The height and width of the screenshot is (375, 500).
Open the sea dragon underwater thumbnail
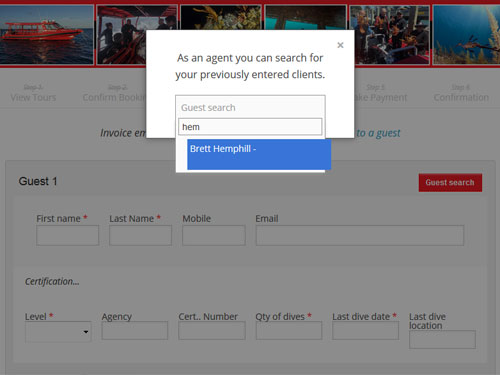click(467, 35)
